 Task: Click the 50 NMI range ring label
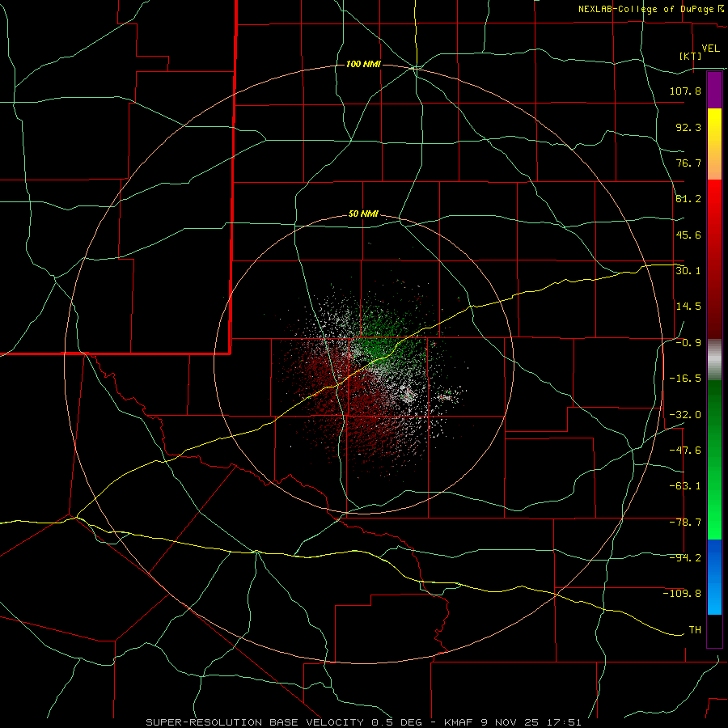click(x=363, y=214)
